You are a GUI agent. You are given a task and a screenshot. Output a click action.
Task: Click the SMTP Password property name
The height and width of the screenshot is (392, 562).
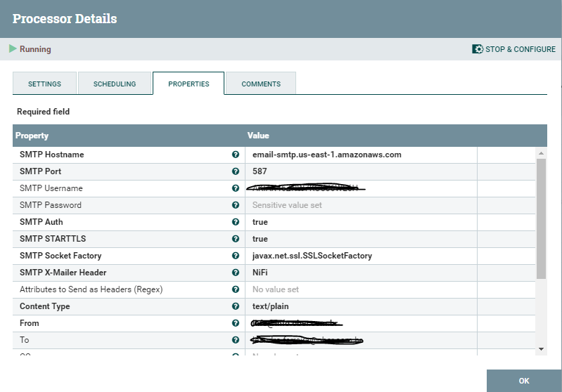[x=51, y=204]
